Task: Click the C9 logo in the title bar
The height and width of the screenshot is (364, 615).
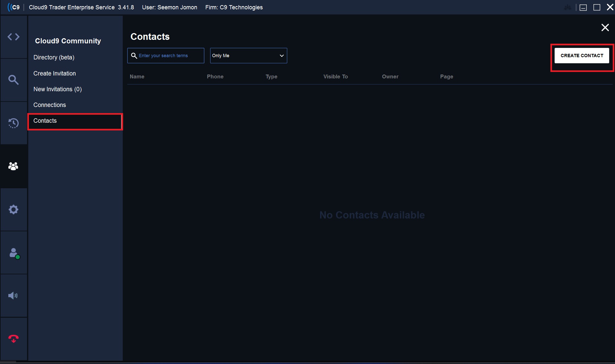Action: [x=13, y=7]
